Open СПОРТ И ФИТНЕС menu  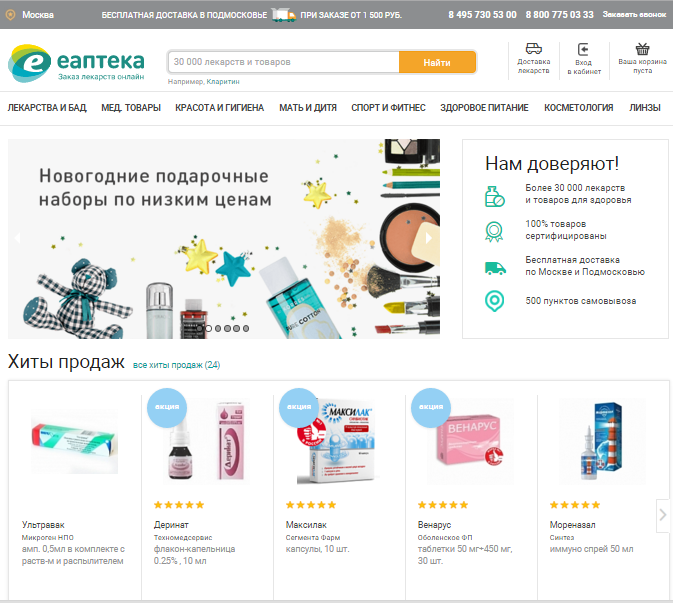pyautogui.click(x=388, y=108)
